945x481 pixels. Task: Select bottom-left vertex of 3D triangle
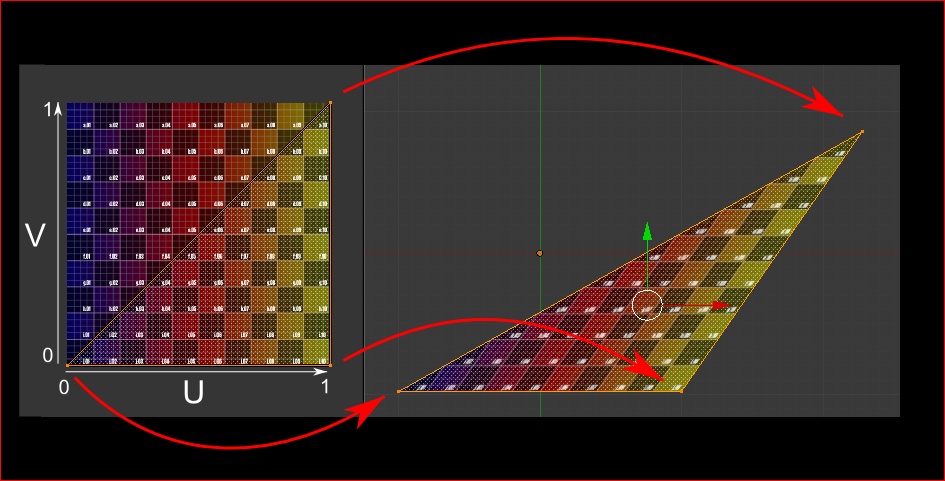[399, 392]
